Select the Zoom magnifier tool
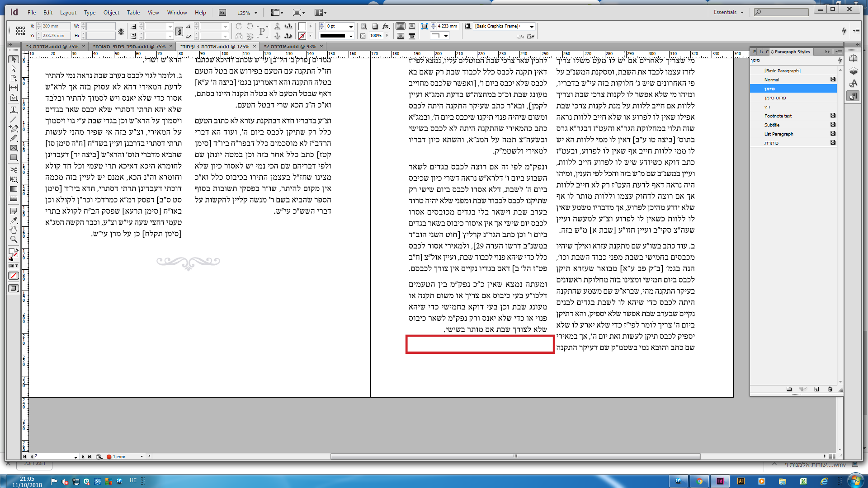This screenshot has width=868, height=488. point(14,239)
